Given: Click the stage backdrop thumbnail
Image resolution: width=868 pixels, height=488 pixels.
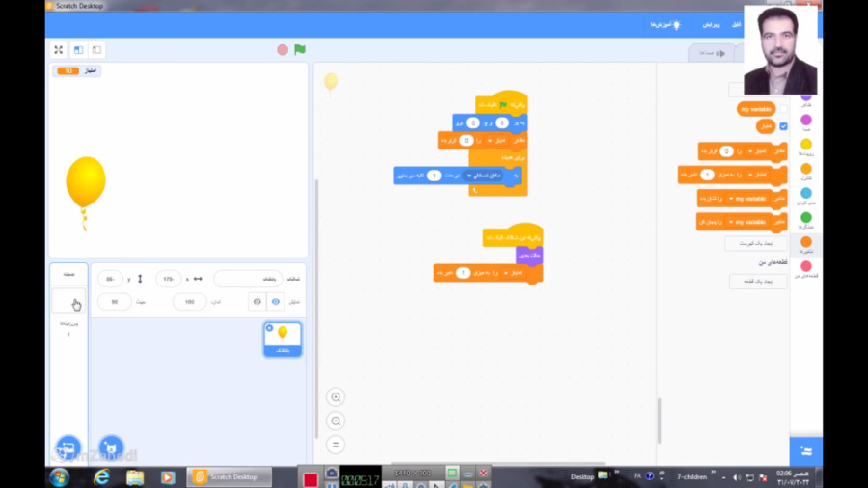Looking at the screenshot, I should 68,301.
